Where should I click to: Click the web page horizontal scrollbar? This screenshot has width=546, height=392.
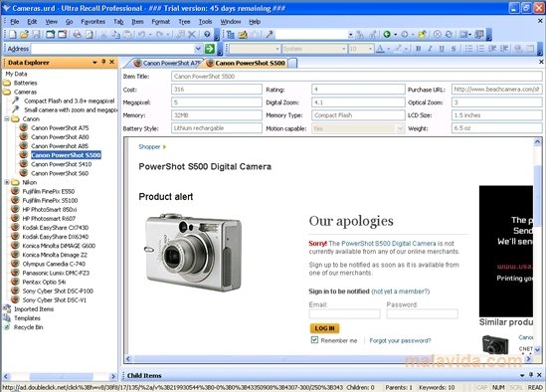(x=328, y=358)
